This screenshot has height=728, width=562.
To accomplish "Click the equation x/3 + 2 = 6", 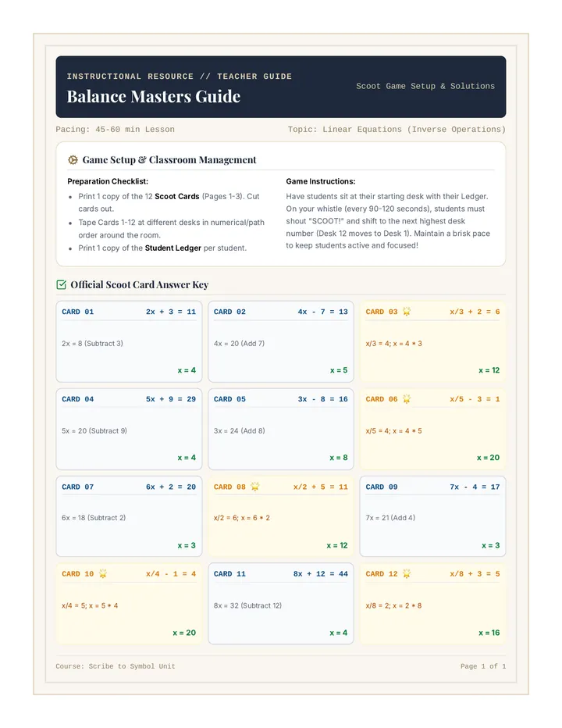I will tap(475, 312).
